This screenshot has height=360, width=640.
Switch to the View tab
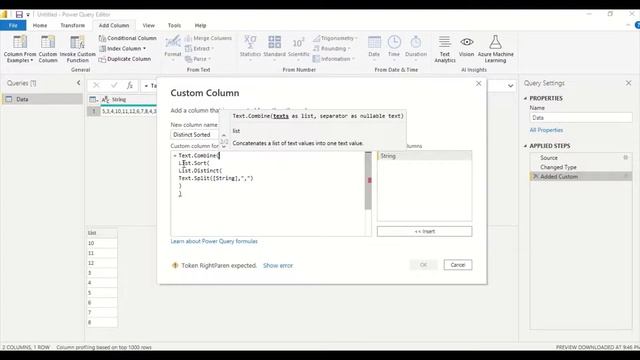[x=149, y=25]
